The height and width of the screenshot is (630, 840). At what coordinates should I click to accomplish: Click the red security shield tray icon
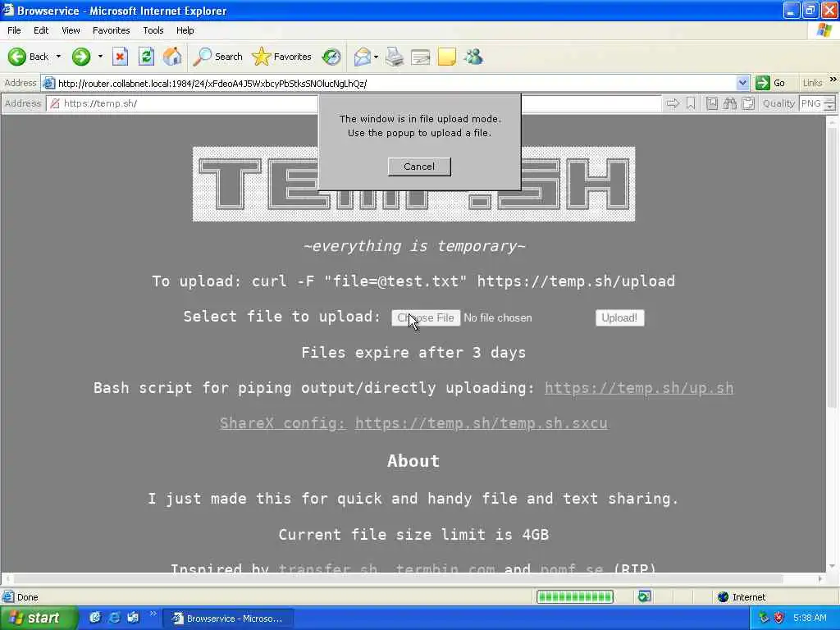coord(779,618)
